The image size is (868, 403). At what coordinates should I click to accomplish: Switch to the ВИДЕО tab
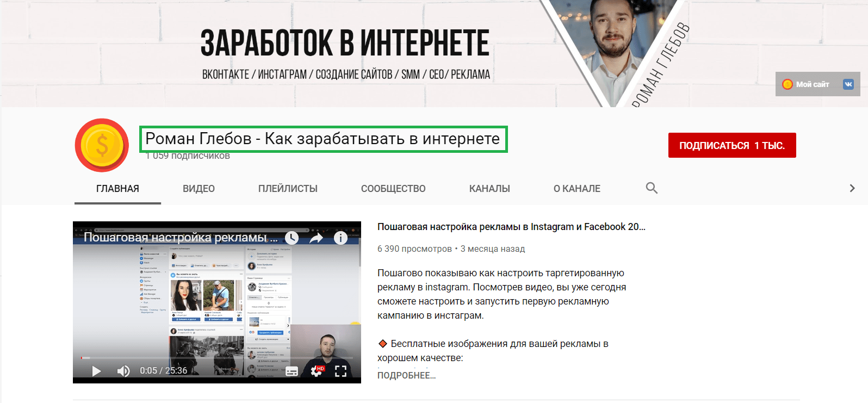pyautogui.click(x=199, y=189)
